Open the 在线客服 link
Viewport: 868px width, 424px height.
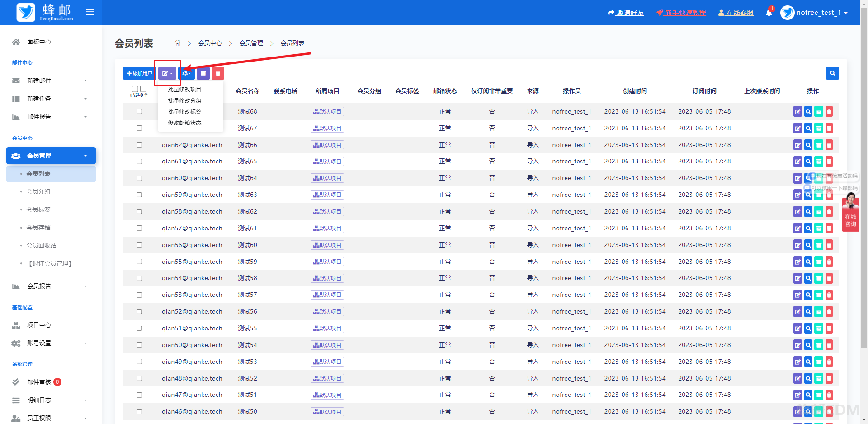(x=736, y=13)
